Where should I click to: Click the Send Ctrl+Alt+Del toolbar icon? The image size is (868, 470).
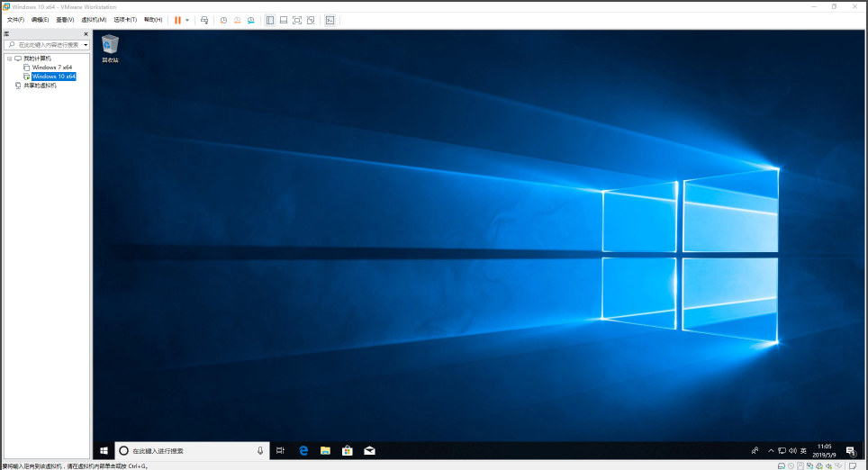[x=204, y=20]
